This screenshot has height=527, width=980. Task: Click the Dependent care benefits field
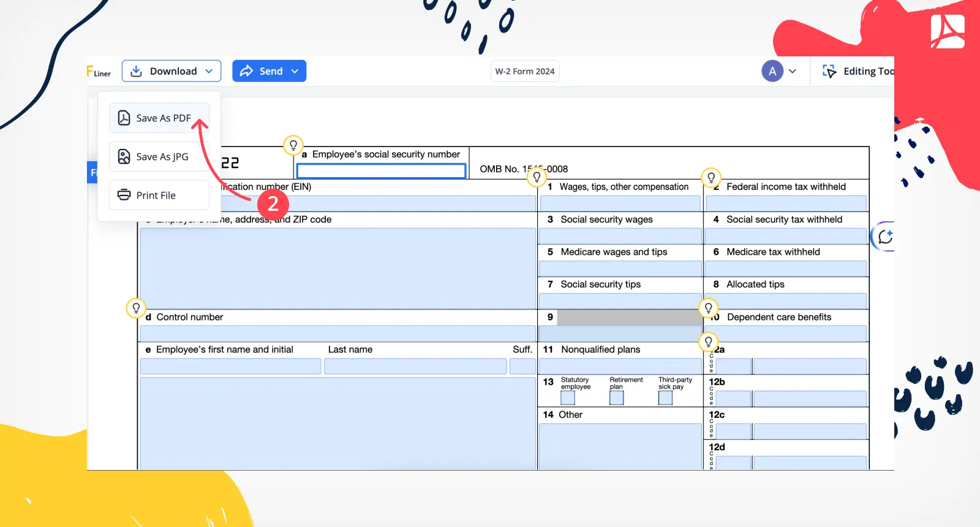pos(786,333)
